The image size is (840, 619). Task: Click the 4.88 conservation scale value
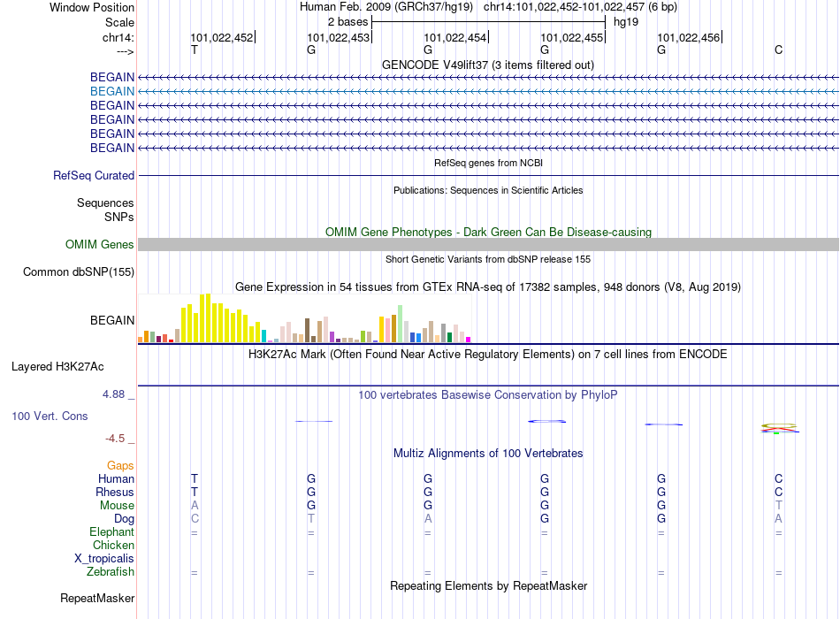pyautogui.click(x=113, y=394)
